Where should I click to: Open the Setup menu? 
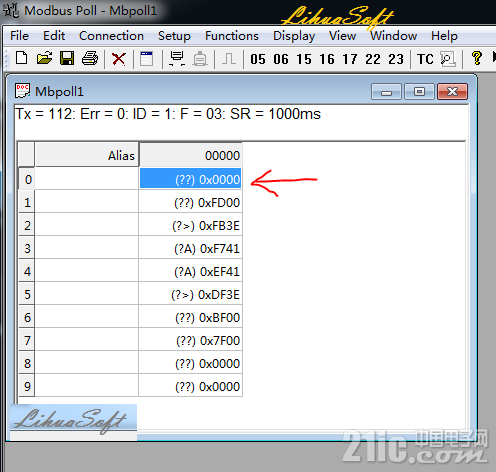coord(174,36)
